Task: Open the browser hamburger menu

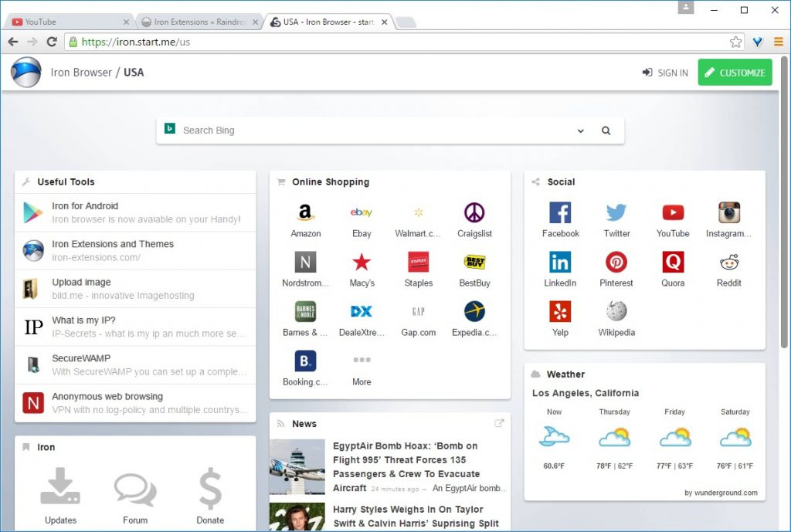Action: [779, 42]
